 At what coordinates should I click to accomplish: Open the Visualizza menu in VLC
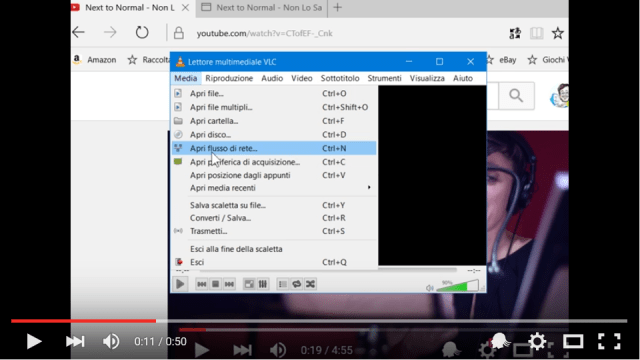tap(427, 78)
